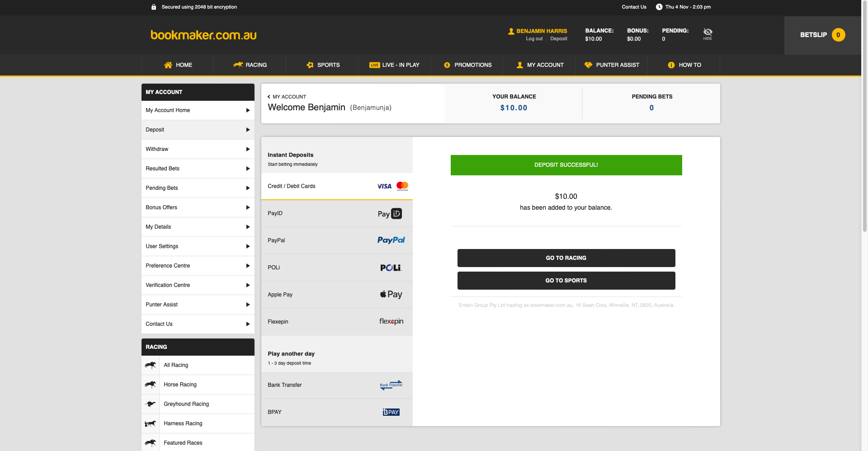Open MY ACCOUNT in the top navigation
Screen dimensions: 868x451
point(539,65)
